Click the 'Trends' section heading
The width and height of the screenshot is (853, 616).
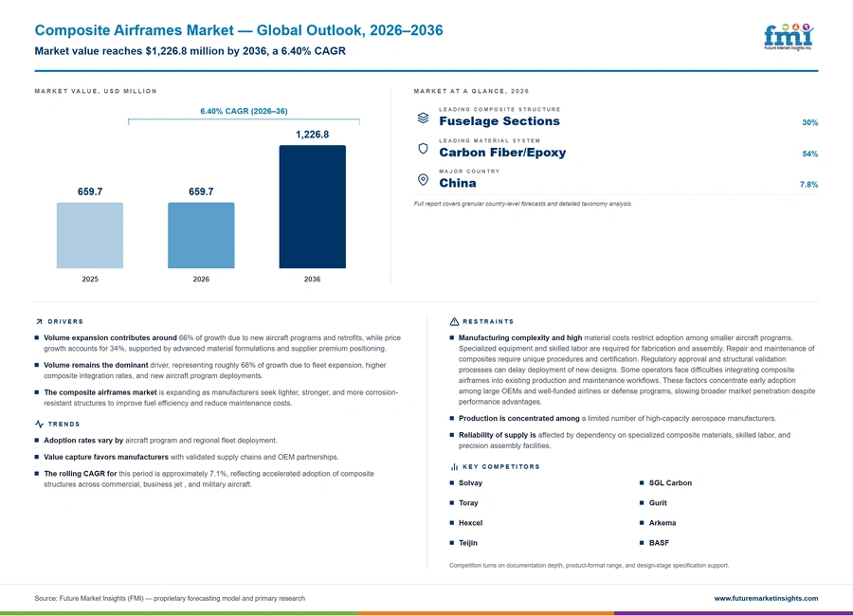[x=64, y=424]
